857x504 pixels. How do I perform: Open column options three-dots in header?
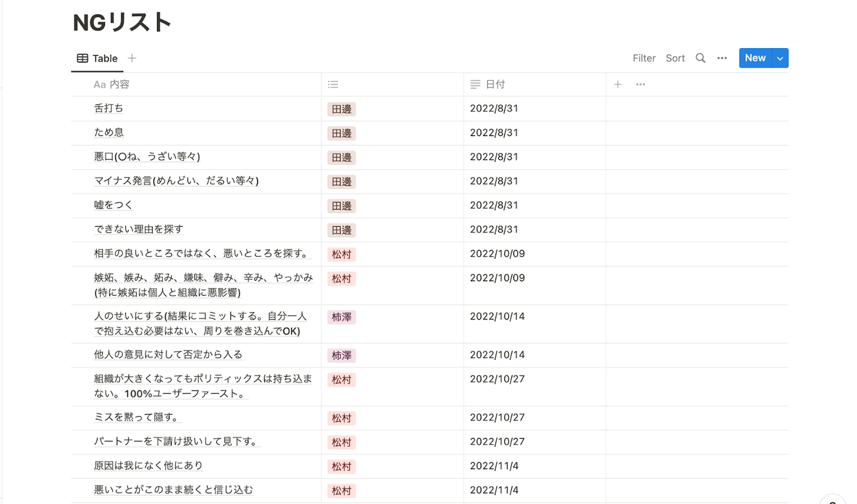pos(640,84)
